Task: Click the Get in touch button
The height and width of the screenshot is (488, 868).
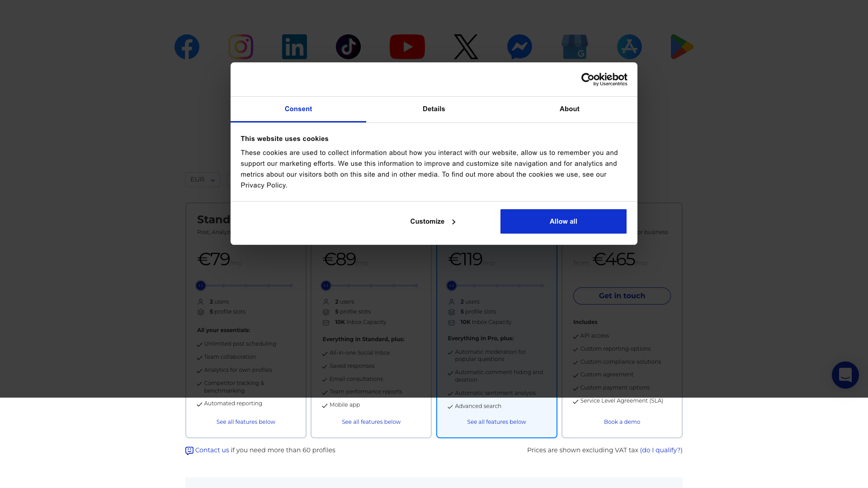Action: 622,296
